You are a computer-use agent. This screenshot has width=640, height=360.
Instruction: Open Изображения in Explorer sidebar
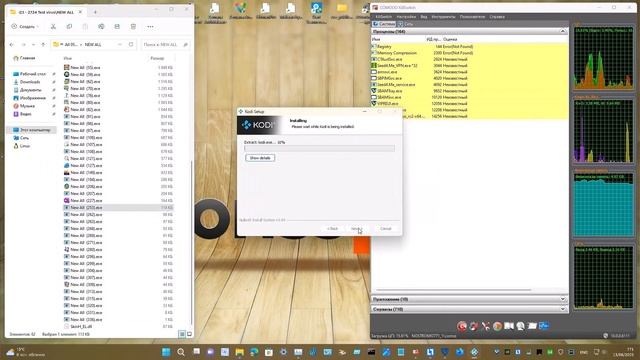point(30,98)
